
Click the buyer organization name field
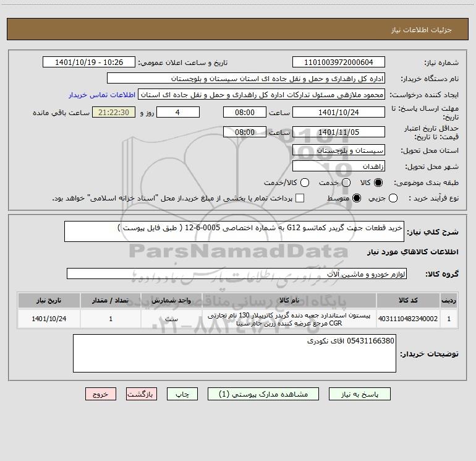(246, 79)
